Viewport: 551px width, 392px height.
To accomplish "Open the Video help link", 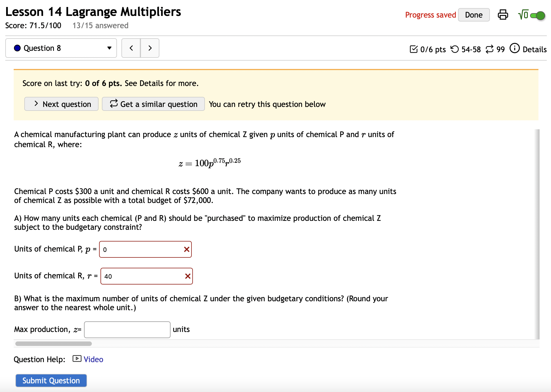I will tap(93, 359).
